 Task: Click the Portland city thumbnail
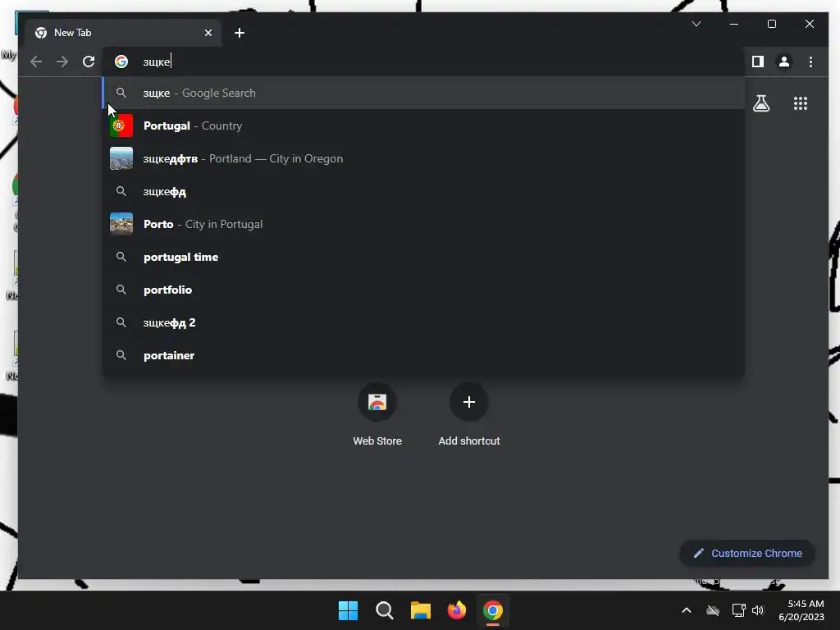[121, 158]
